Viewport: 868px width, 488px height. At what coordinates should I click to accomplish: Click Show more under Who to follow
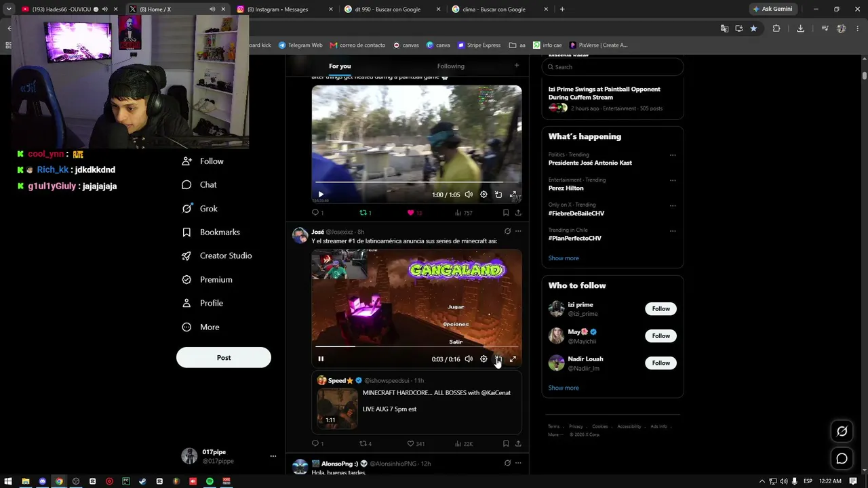coord(564,388)
